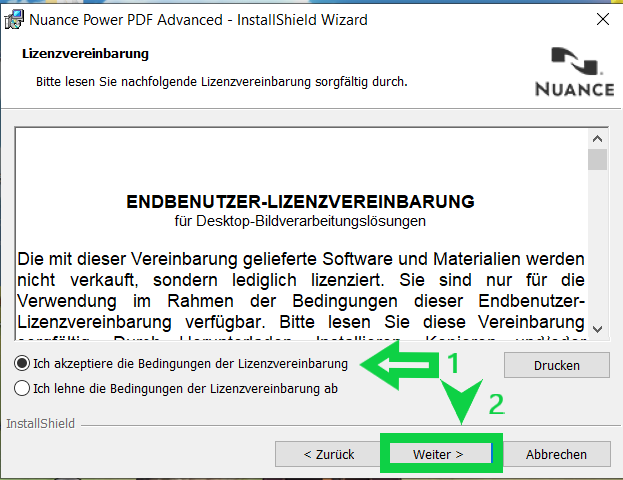Cancel setup with the Abbrechen button
The image size is (623, 480).
pyautogui.click(x=556, y=454)
